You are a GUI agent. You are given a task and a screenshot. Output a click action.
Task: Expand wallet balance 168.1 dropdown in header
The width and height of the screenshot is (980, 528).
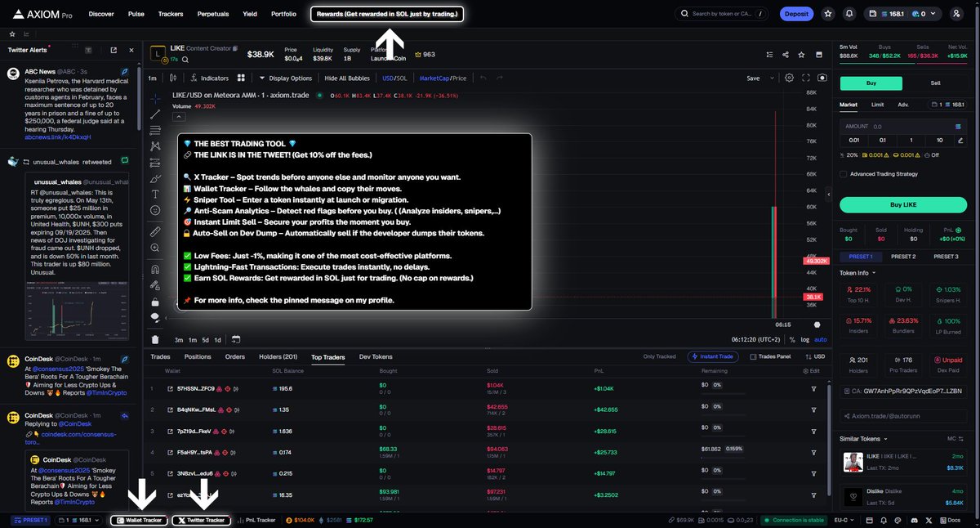[x=903, y=14]
